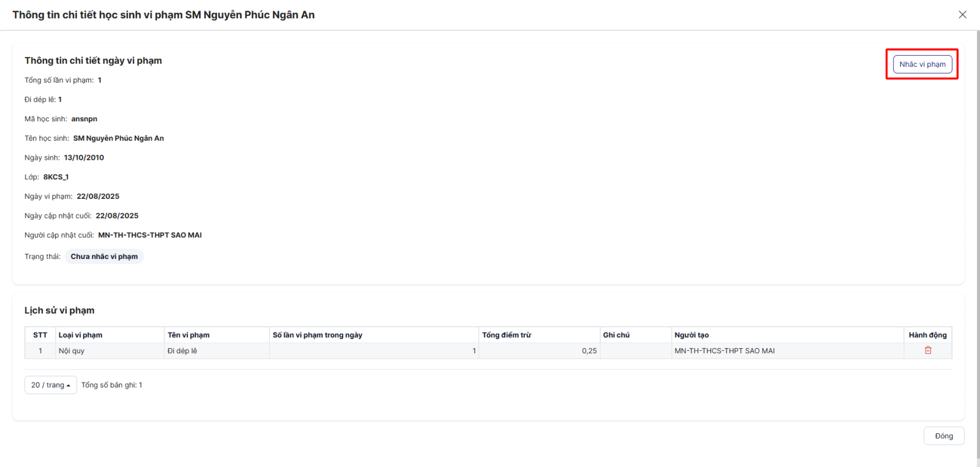980x467 pixels.
Task: Click the Hành động column header
Action: 927,335
